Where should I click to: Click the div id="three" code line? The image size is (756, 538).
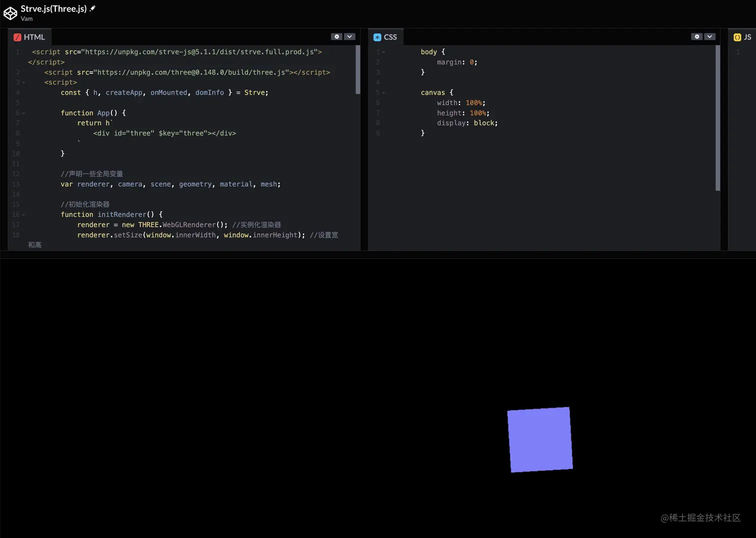pos(164,133)
